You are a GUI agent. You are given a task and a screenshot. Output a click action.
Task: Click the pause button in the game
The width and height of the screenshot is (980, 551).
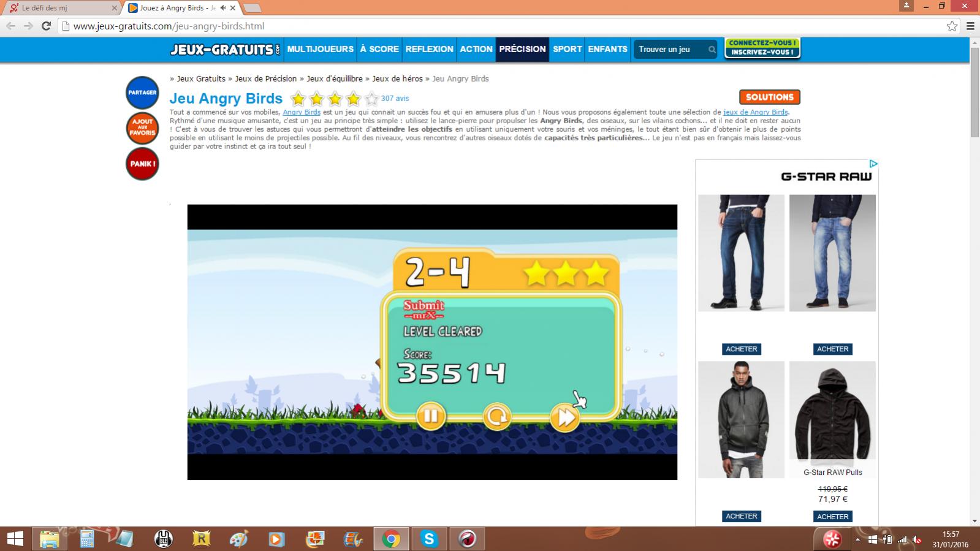431,417
